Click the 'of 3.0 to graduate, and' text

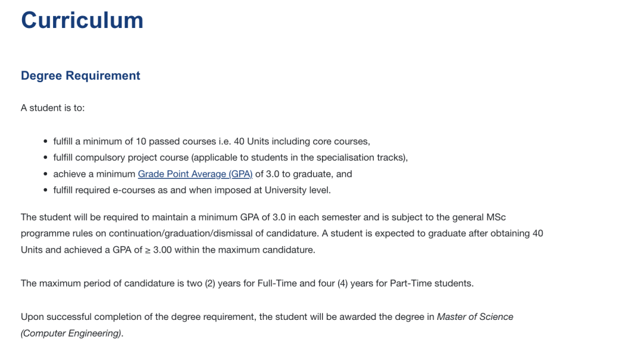(304, 174)
